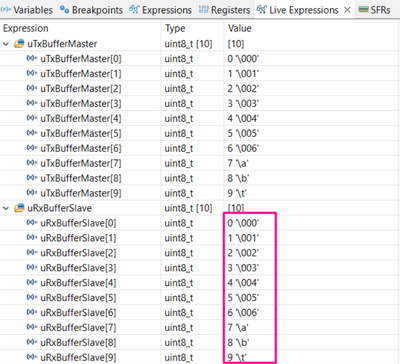Click variable icon of uTxBufferMaster[2]
400x364 pixels.
(31, 88)
